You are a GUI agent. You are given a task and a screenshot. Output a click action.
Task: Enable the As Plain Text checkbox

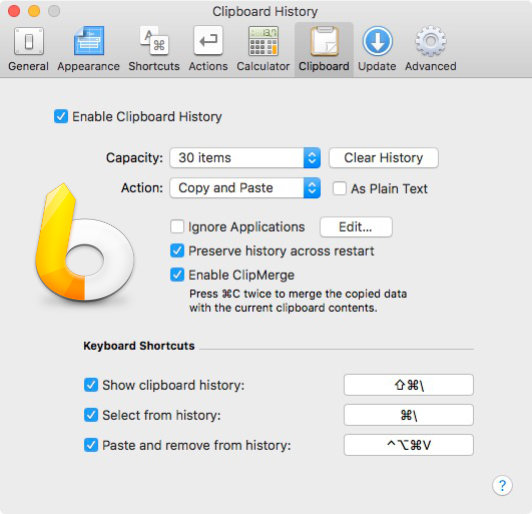pyautogui.click(x=339, y=188)
